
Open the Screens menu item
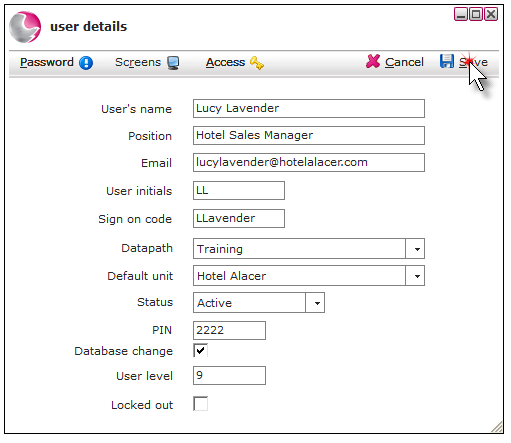pyautogui.click(x=138, y=62)
